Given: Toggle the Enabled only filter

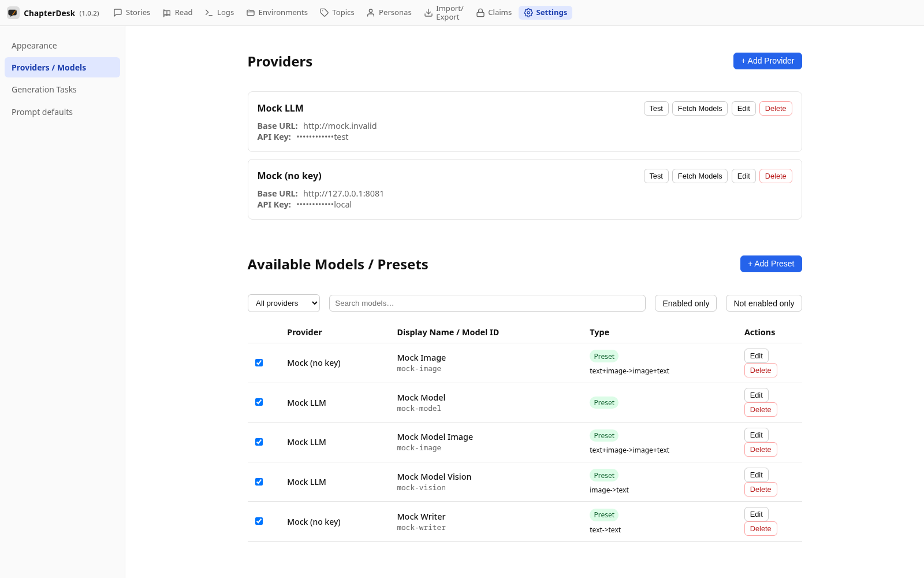Looking at the screenshot, I should coord(685,303).
